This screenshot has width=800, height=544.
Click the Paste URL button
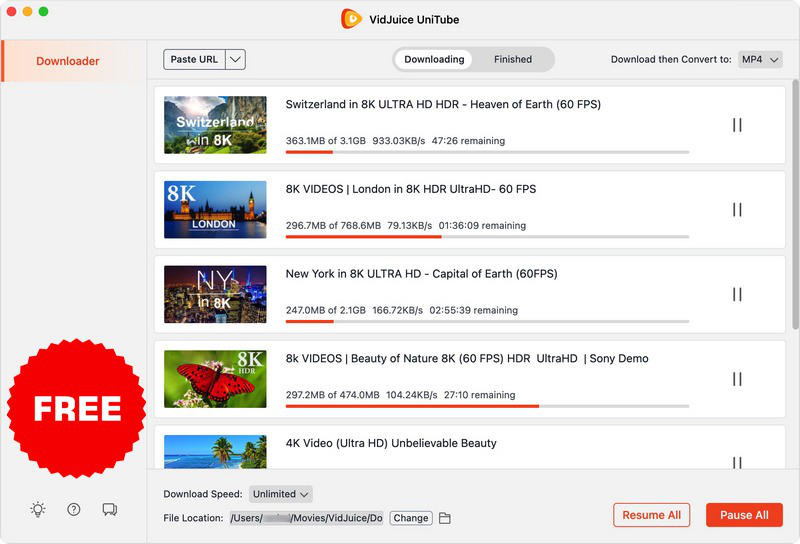(x=194, y=59)
